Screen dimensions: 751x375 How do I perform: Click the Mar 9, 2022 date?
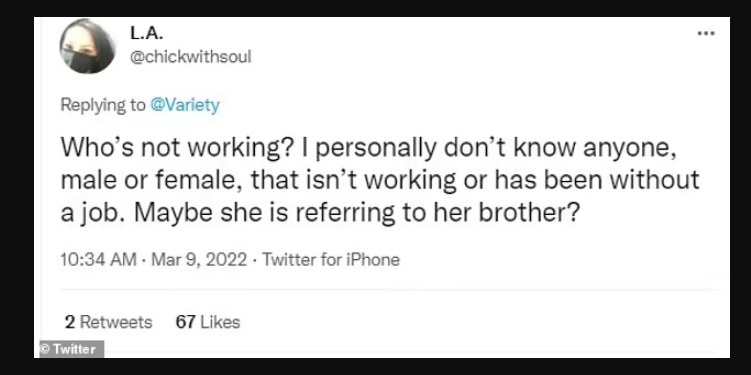coord(199,260)
